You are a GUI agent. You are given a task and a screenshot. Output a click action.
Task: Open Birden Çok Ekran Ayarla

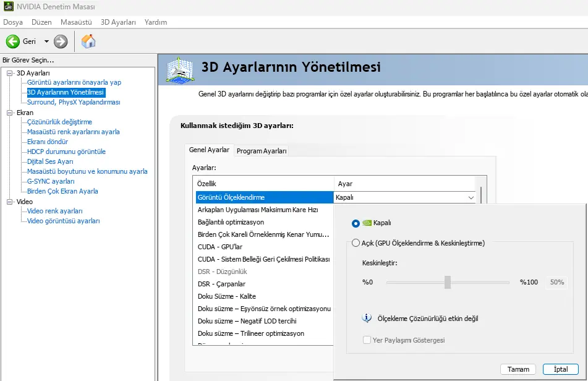click(62, 191)
